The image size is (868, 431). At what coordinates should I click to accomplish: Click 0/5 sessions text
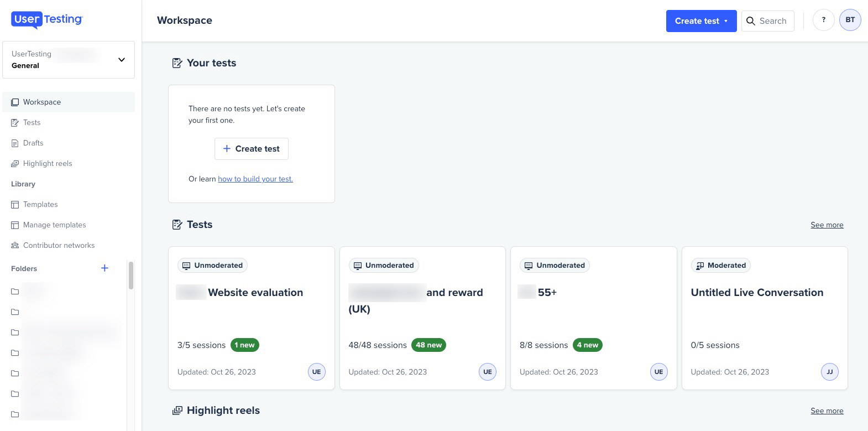pos(715,345)
